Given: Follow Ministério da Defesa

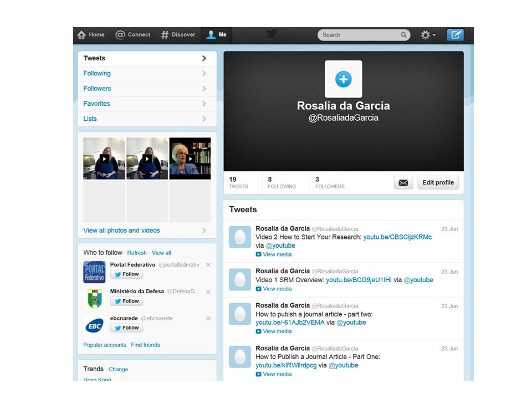Looking at the screenshot, I should 126,301.
